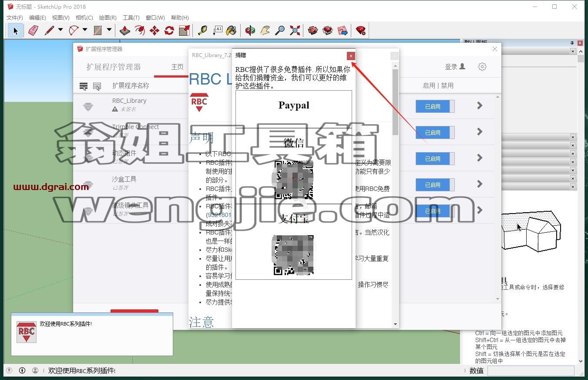Activate the Zoom magnifier tool

click(280, 30)
